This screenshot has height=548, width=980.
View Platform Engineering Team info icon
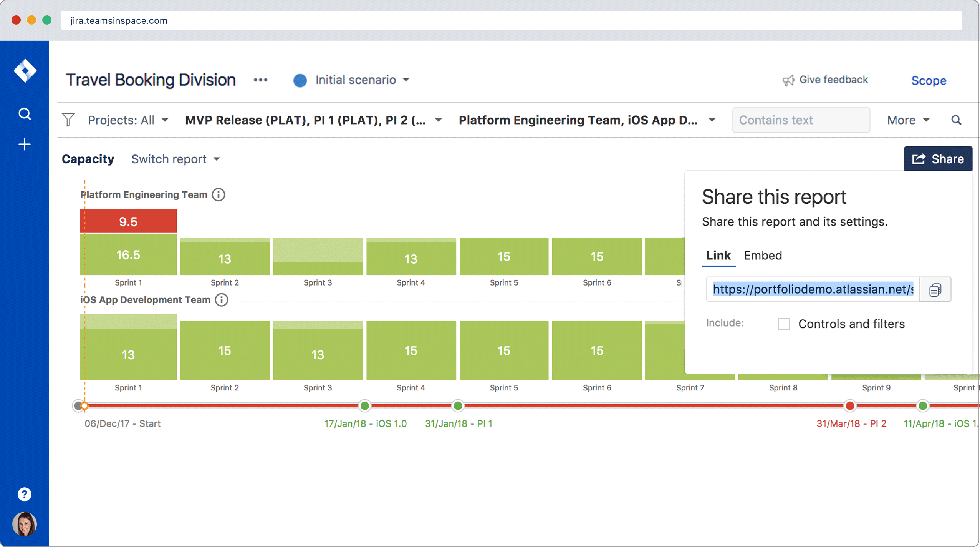point(219,194)
